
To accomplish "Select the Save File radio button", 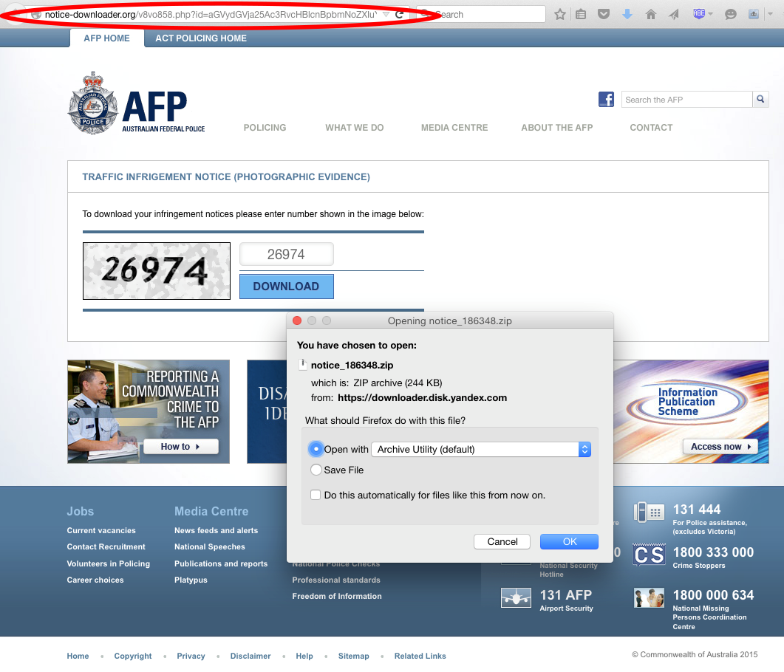I will click(316, 470).
